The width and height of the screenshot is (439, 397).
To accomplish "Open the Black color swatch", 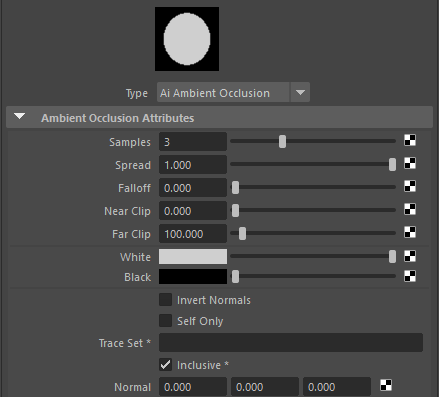I will click(x=193, y=277).
